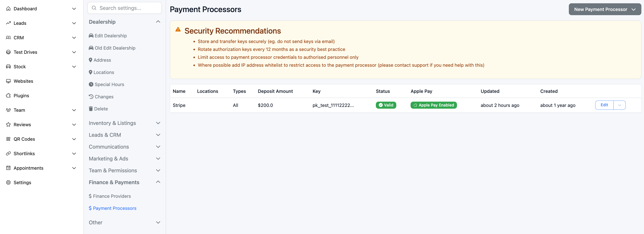Click the security warning triangle icon
Viewport: 644px width, 234px height.
178,29
